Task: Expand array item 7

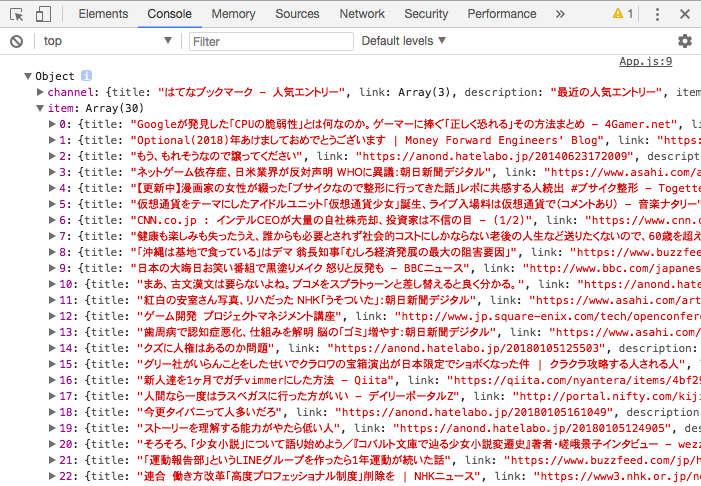Action: [52, 236]
